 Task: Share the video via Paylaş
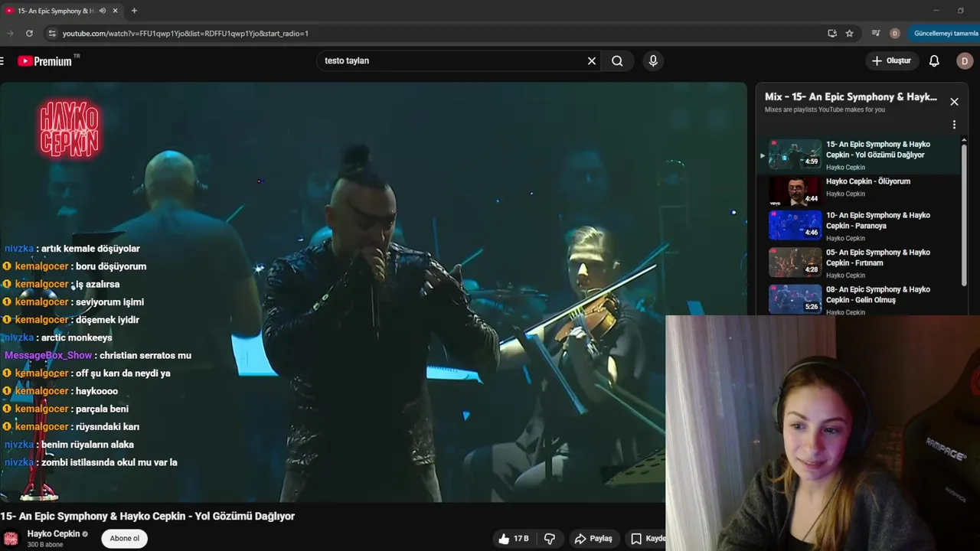click(593, 539)
